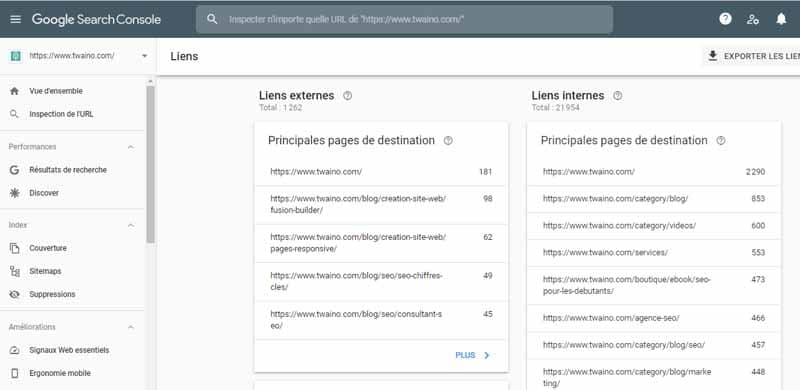The width and height of the screenshot is (800, 390).
Task: Open the seo-pour-les-debutants ebook row
Action: (654, 285)
